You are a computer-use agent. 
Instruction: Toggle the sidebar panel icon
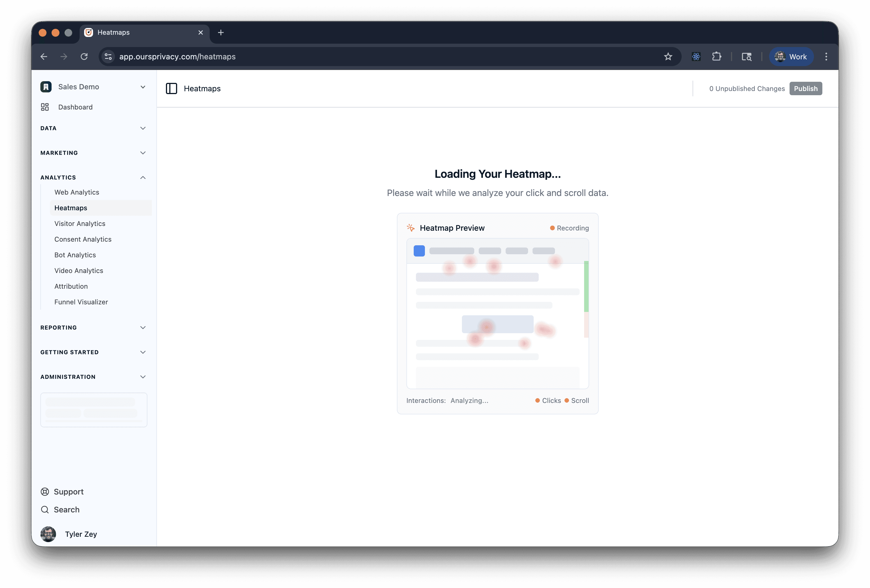(171, 89)
